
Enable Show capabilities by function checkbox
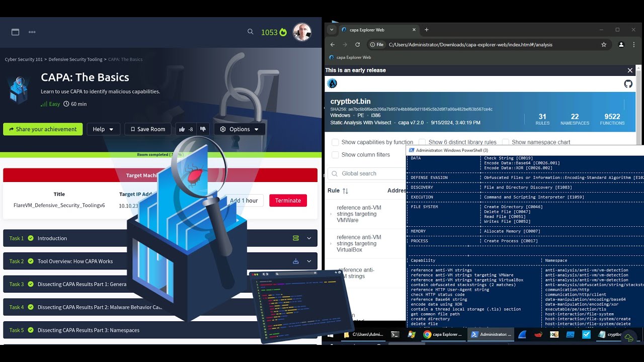[335, 142]
